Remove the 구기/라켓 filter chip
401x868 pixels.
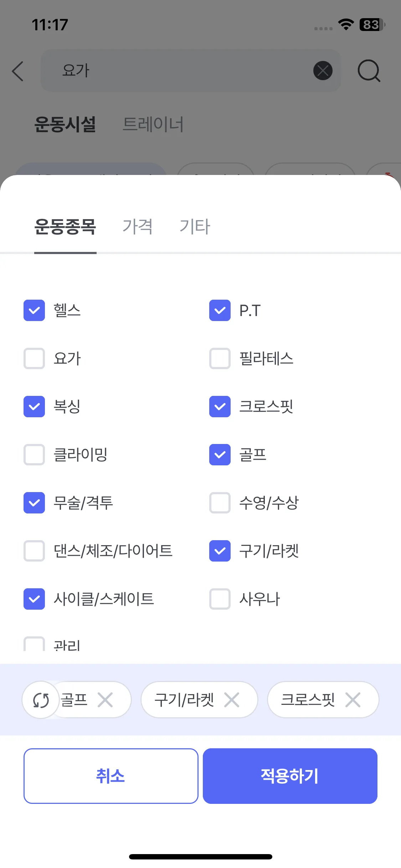point(232,700)
